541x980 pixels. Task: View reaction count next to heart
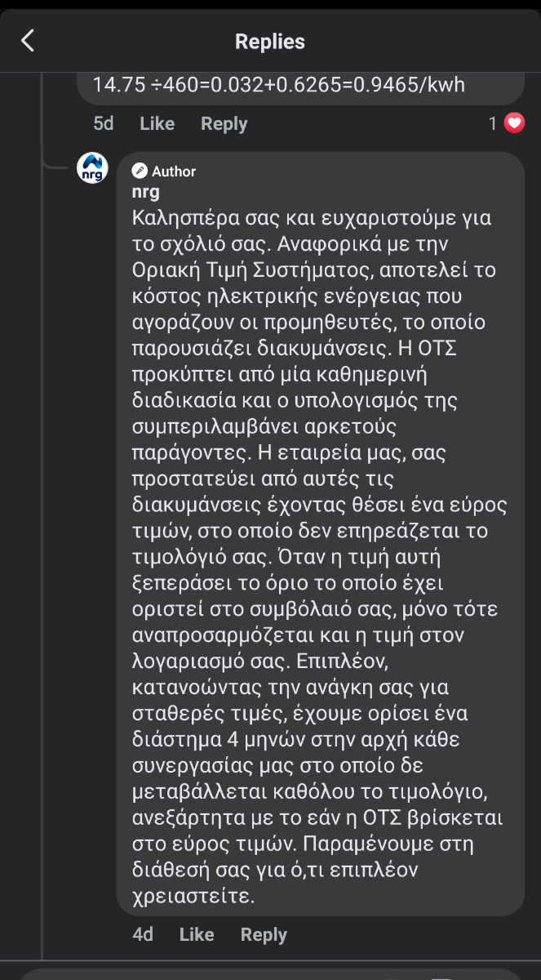(493, 123)
